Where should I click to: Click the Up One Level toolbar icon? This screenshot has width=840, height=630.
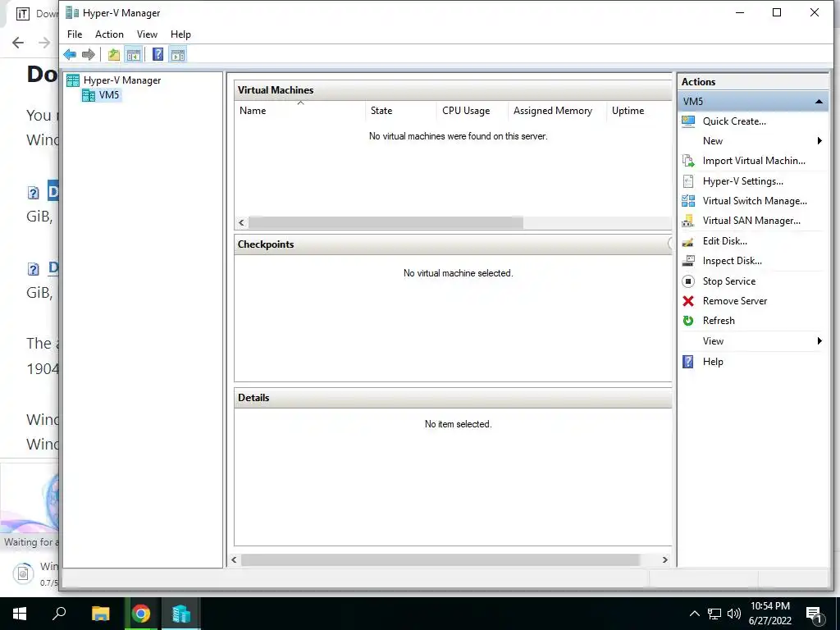tap(113, 54)
